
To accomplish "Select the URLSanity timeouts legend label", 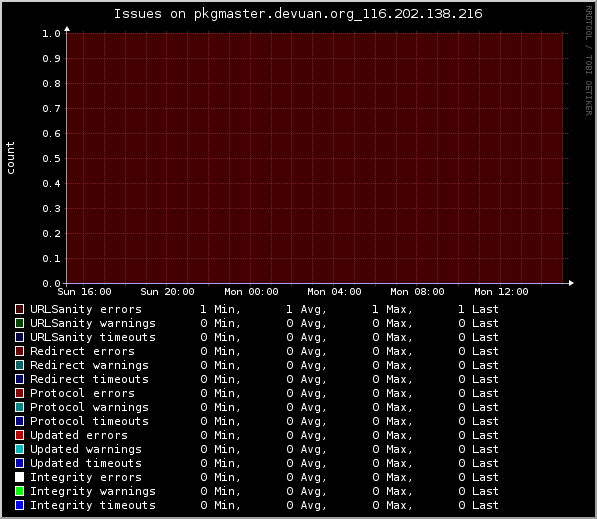I will point(93,337).
